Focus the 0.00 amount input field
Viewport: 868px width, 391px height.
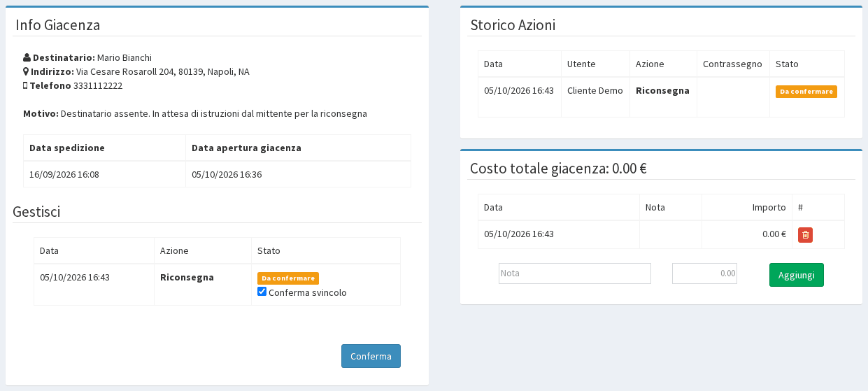(704, 273)
